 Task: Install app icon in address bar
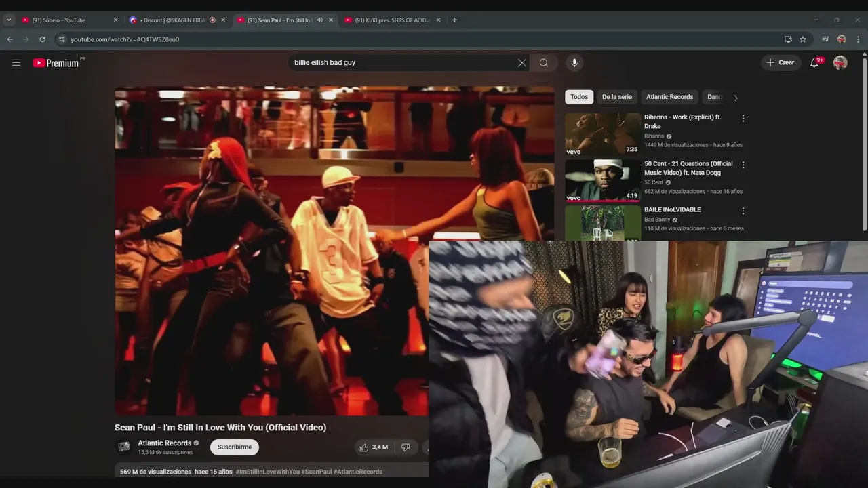(x=788, y=39)
